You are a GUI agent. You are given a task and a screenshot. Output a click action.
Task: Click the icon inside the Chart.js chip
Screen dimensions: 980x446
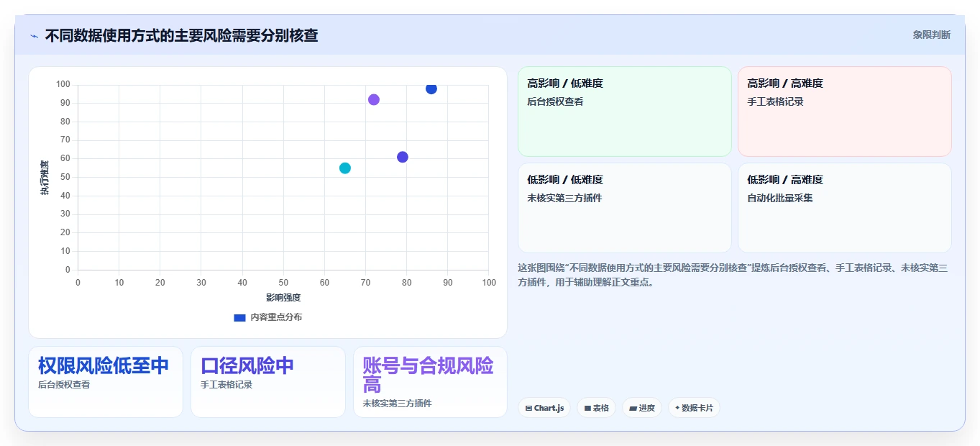[528, 408]
